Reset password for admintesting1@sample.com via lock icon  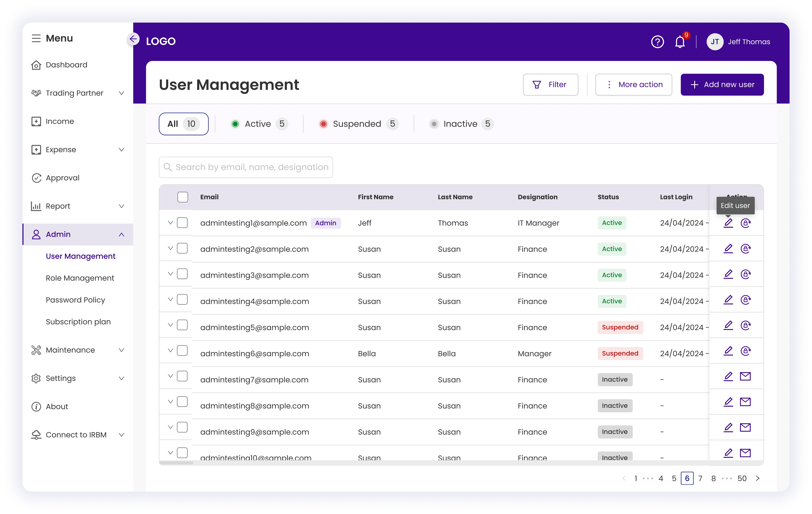point(746,223)
